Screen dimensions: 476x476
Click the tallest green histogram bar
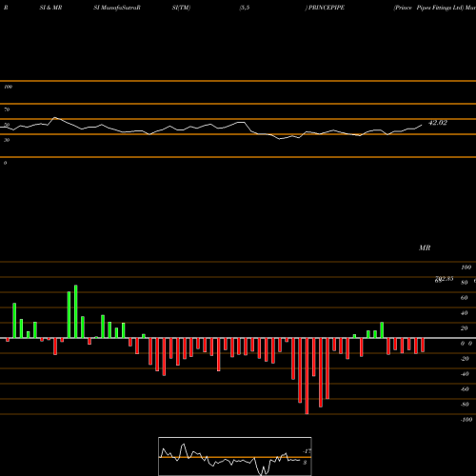76,311
